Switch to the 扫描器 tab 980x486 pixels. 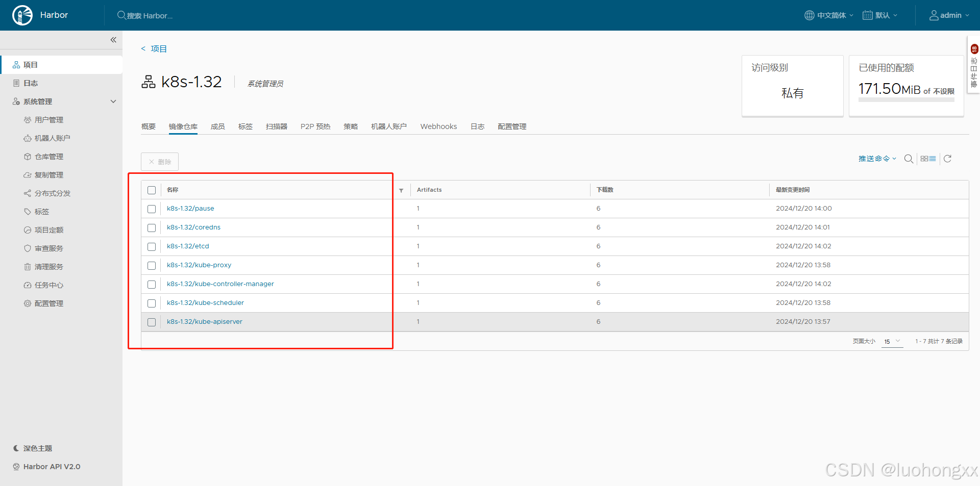coord(277,126)
